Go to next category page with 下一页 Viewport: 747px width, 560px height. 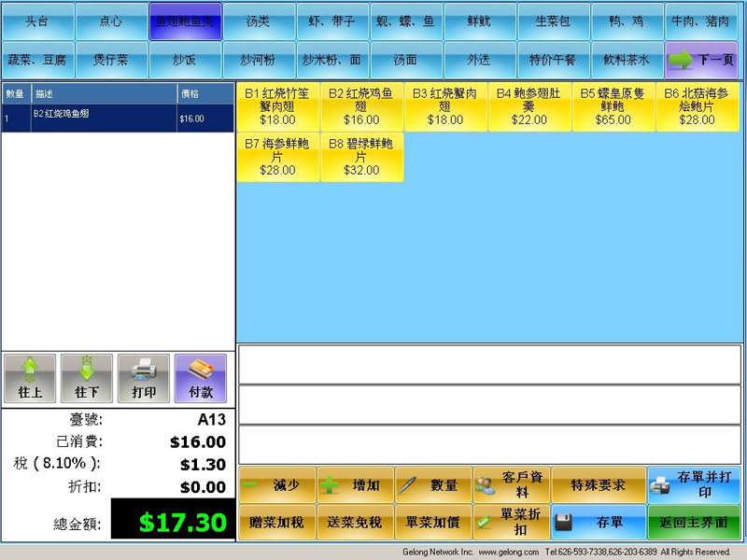coord(702,60)
